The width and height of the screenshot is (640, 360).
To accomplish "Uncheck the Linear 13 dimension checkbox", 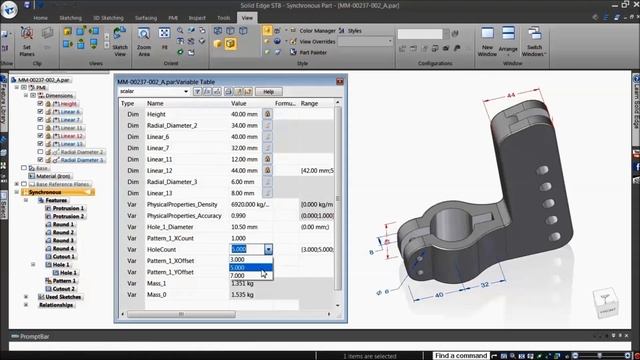I will pyautogui.click(x=40, y=144).
